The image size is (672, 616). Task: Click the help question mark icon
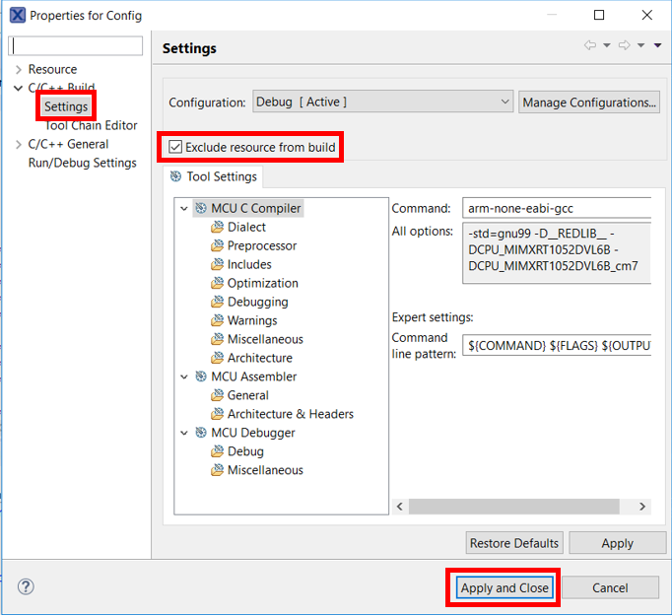click(x=27, y=587)
